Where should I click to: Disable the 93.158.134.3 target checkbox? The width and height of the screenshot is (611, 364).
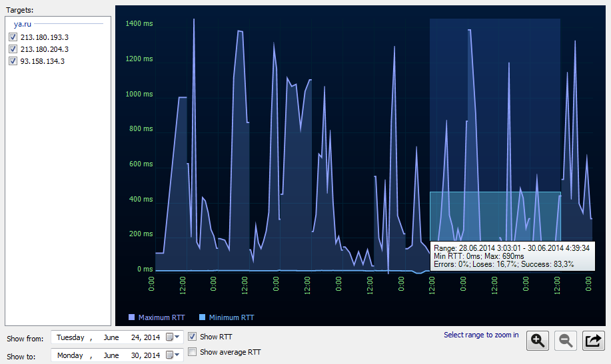(13, 61)
